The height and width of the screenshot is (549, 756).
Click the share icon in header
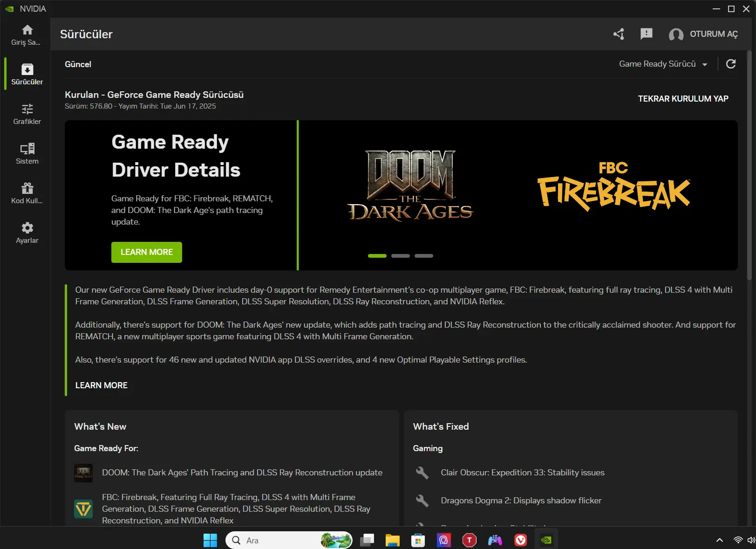[x=619, y=34]
